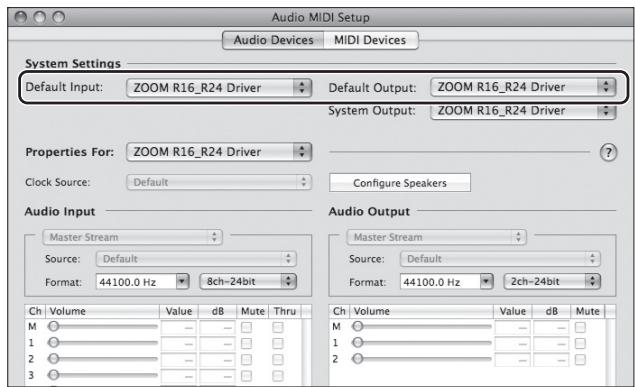Open Audio Input Master Stream dropdown
Viewport: 635px width, 387px height.
132,237
